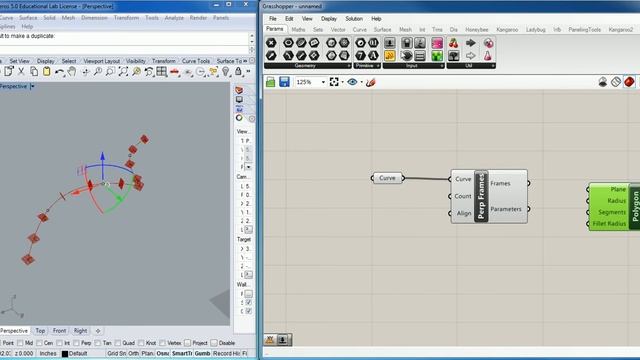Toggle SmartTrack status bar button
The height and width of the screenshot is (360, 640).
coord(182,353)
